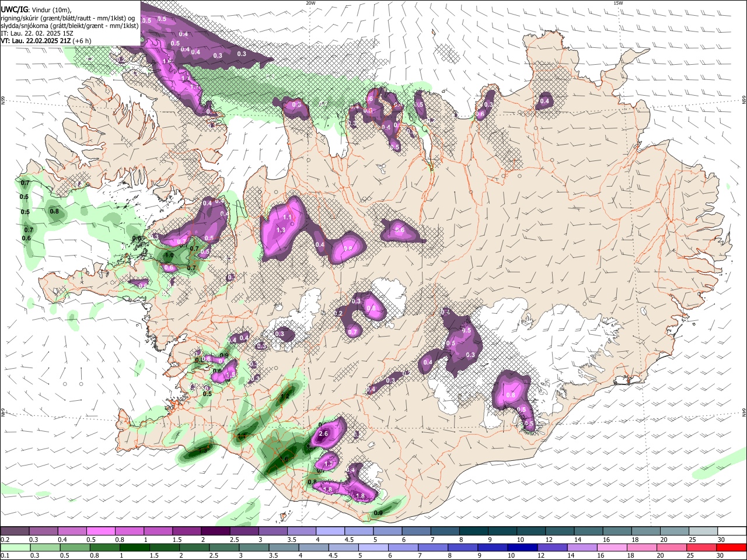Select the '1.0' rainfall value on the map
The image size is (747, 560).
pyautogui.click(x=169, y=256)
